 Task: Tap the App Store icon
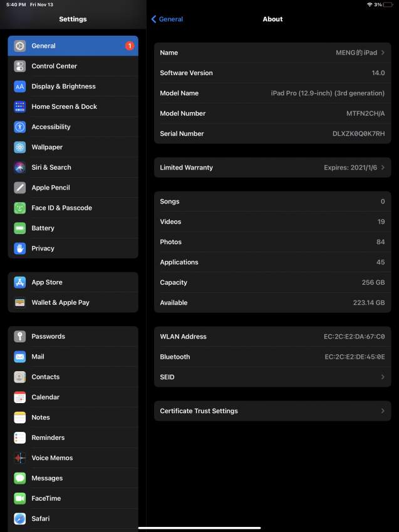[x=19, y=282]
